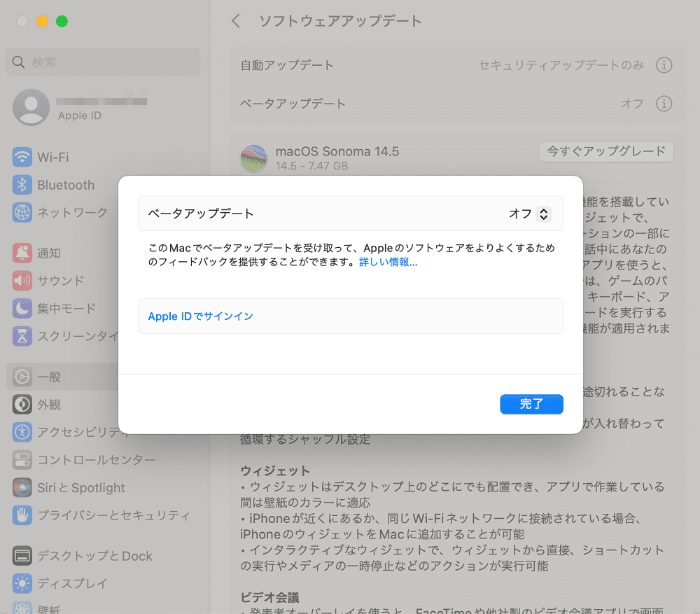Image resolution: width=700 pixels, height=614 pixels.
Task: Open コントロールセンター icon
Action: (x=22, y=460)
